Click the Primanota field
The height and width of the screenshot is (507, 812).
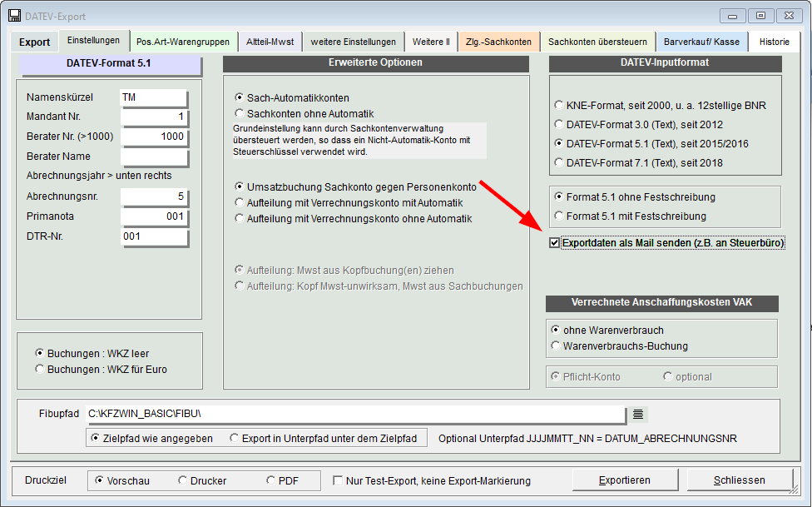coord(154,216)
